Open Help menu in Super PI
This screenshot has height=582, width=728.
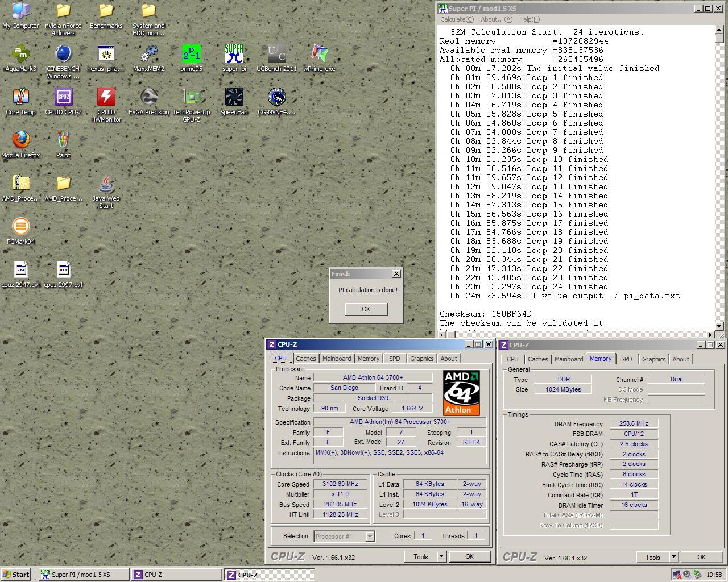529,19
